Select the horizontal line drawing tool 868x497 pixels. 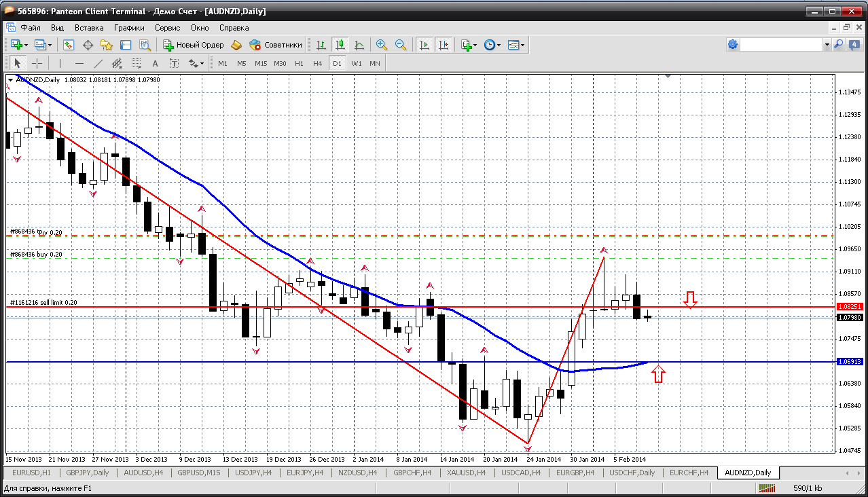pyautogui.click(x=79, y=63)
